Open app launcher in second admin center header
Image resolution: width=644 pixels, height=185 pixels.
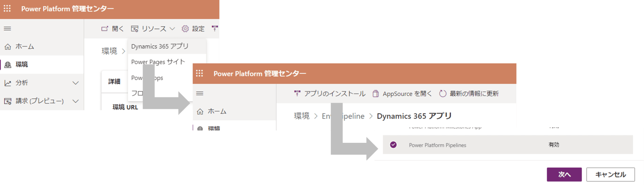click(x=200, y=73)
